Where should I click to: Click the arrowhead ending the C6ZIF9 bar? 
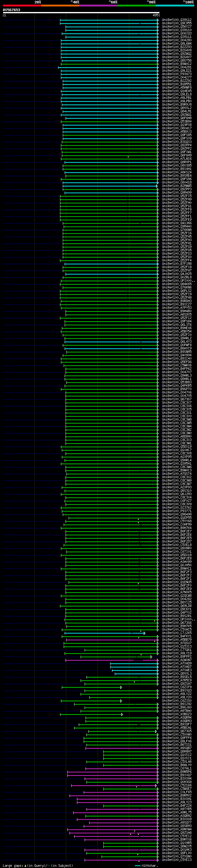(121, 687)
